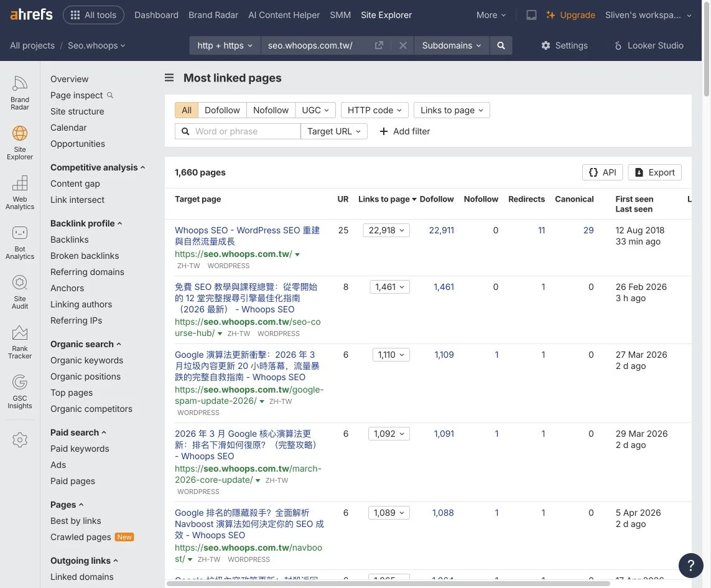Collapse the Paid search section
The image size is (711, 588).
coord(78,432)
